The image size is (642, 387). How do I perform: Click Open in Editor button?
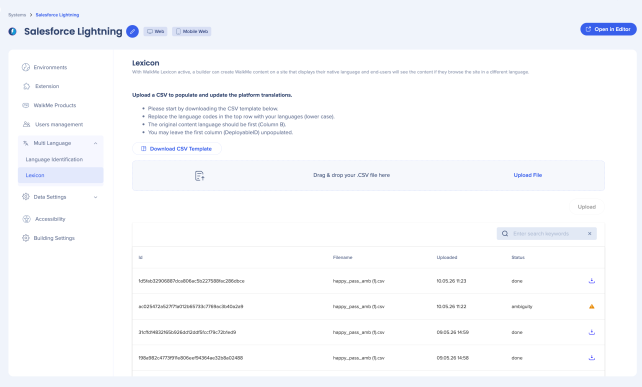[x=608, y=29]
